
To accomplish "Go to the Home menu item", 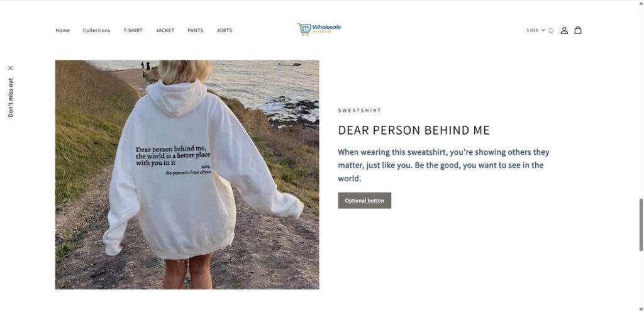I will coord(63,30).
